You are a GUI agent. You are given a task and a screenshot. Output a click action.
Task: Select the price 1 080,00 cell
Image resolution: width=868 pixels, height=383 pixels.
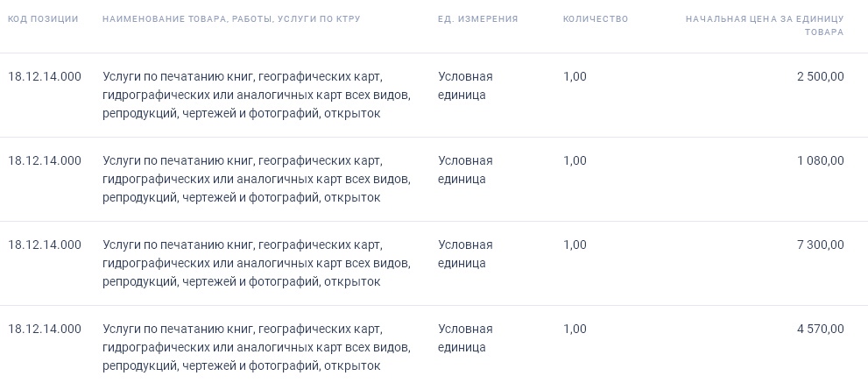[x=820, y=160]
